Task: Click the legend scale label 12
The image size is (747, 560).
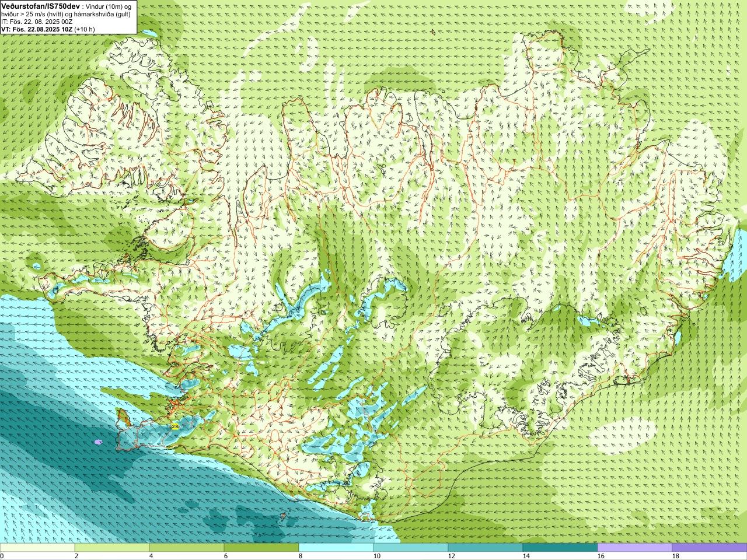Action: [x=452, y=556]
